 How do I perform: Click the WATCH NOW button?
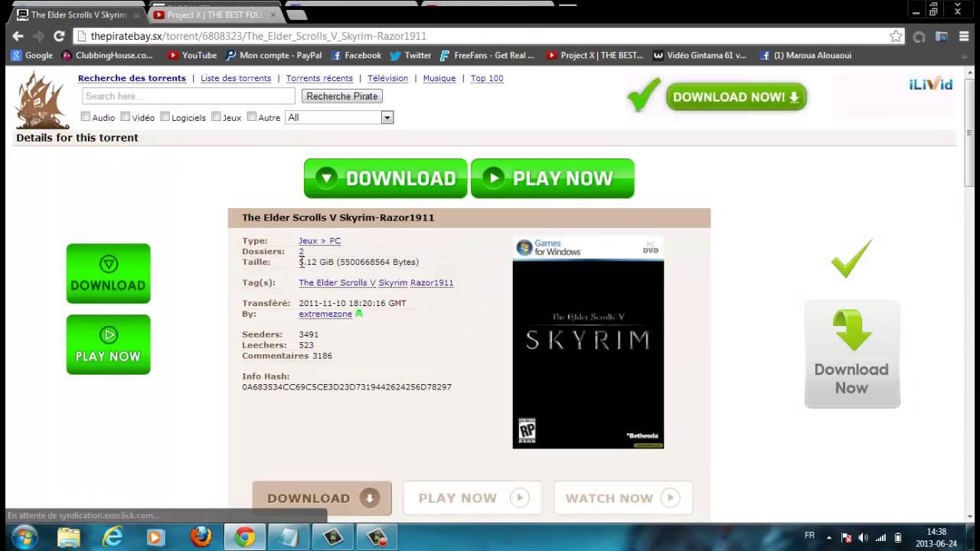click(x=623, y=498)
